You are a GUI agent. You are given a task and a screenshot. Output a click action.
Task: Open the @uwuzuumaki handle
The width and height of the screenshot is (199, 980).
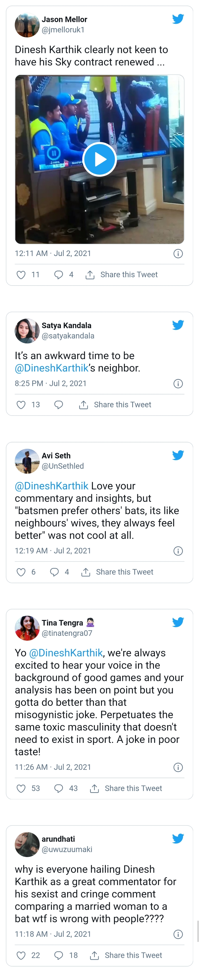[x=67, y=849]
